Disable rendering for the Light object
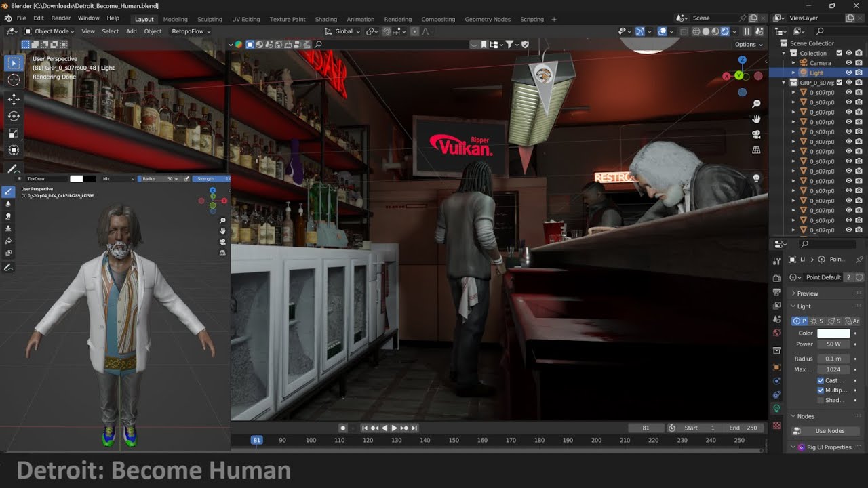The image size is (868, 488). point(859,73)
